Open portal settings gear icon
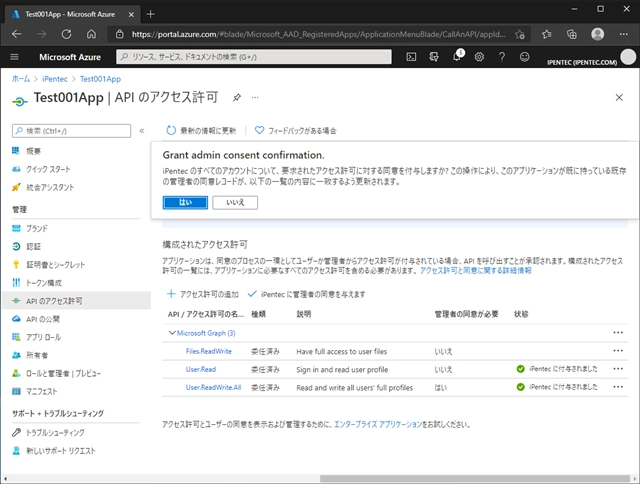 tap(479, 57)
